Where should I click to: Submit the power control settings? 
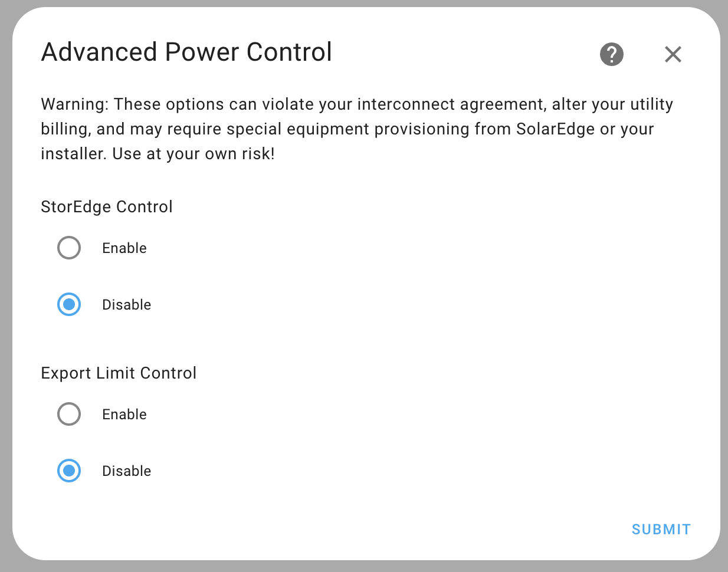point(661,529)
